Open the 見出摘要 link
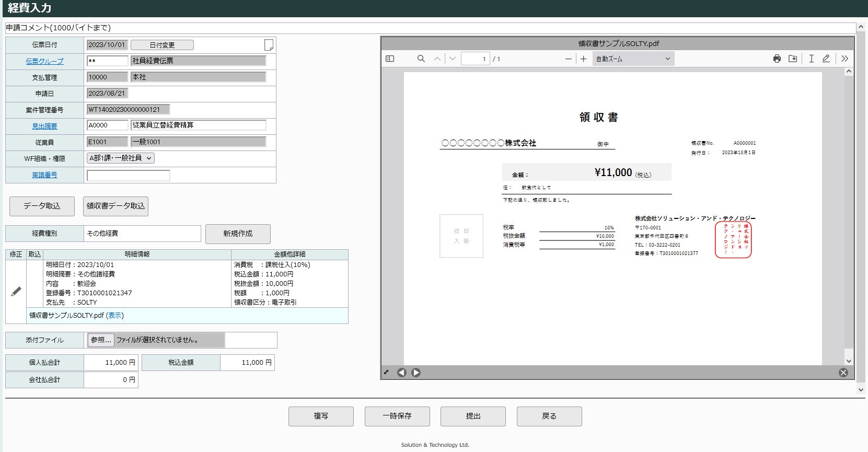The width and height of the screenshot is (868, 452). click(x=44, y=126)
